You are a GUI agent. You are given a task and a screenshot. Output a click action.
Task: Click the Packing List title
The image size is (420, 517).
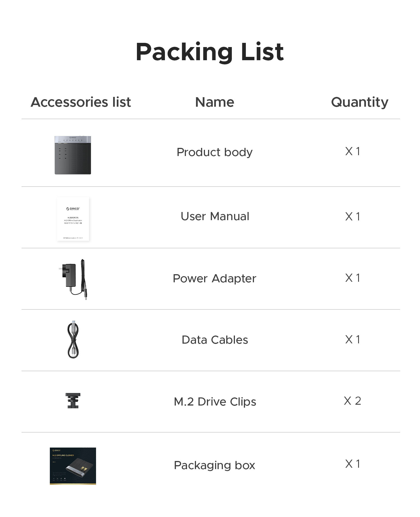point(210,52)
